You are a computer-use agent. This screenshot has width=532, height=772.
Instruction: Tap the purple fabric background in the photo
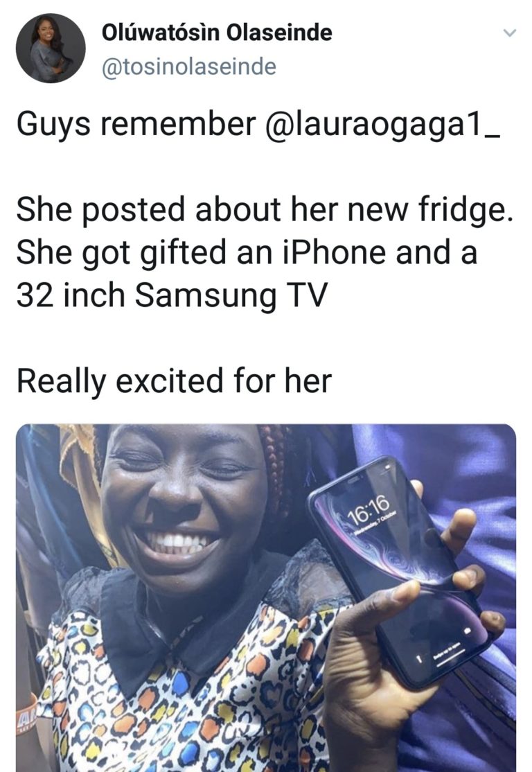(472, 473)
